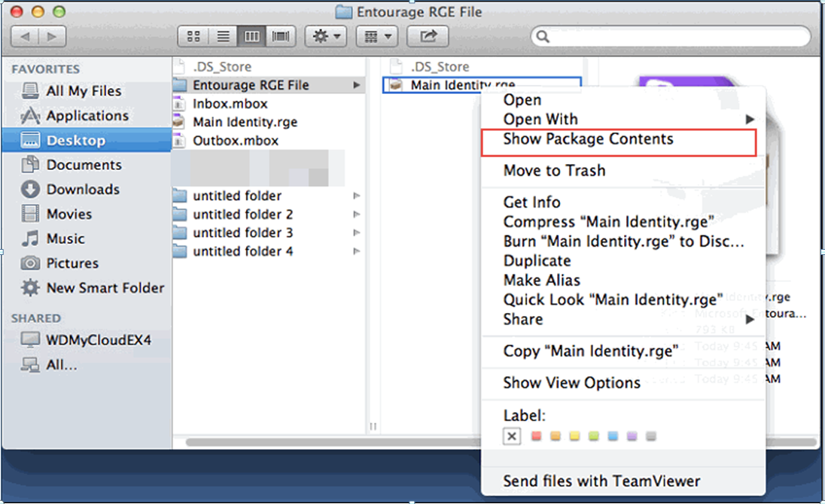Apply the yellow label color
The height and width of the screenshot is (504, 825).
574,436
